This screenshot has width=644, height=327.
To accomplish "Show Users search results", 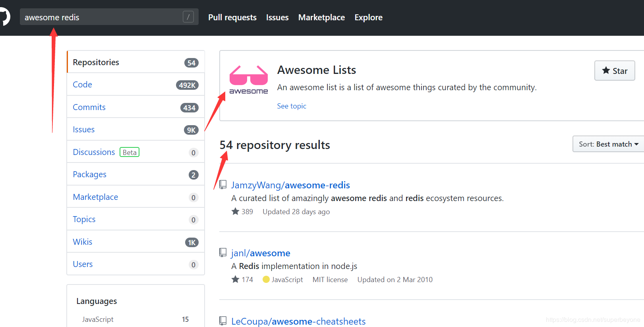I will point(135,264).
